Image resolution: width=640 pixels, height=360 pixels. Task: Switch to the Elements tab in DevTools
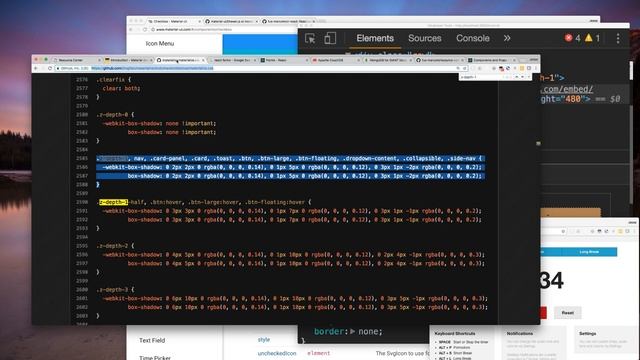375,38
